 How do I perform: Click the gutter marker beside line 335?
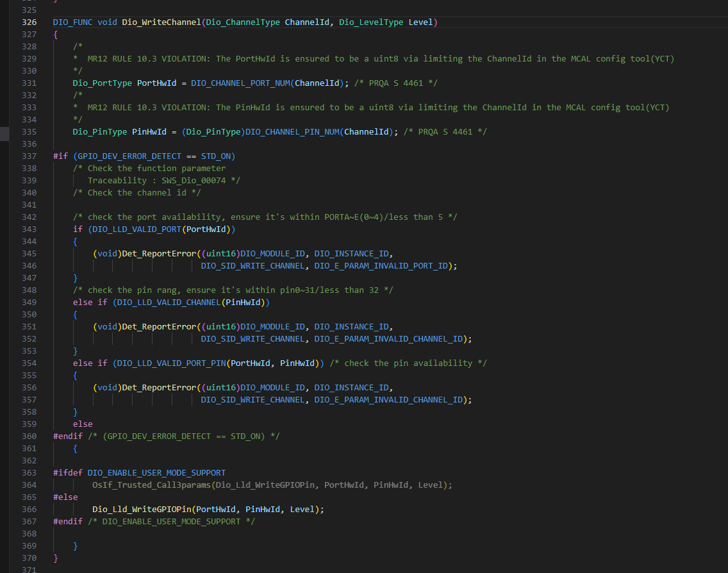(x=4, y=134)
